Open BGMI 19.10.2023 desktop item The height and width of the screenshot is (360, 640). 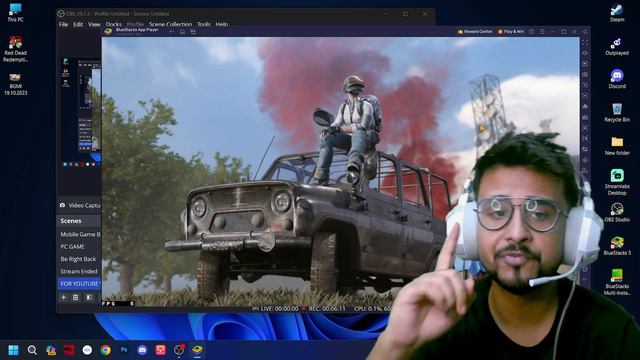[x=16, y=84]
